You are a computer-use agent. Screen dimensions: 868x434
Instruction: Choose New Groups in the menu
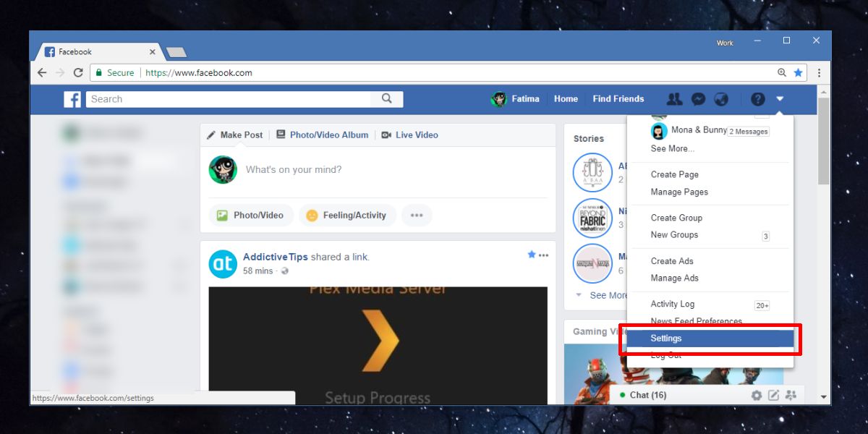tap(674, 234)
